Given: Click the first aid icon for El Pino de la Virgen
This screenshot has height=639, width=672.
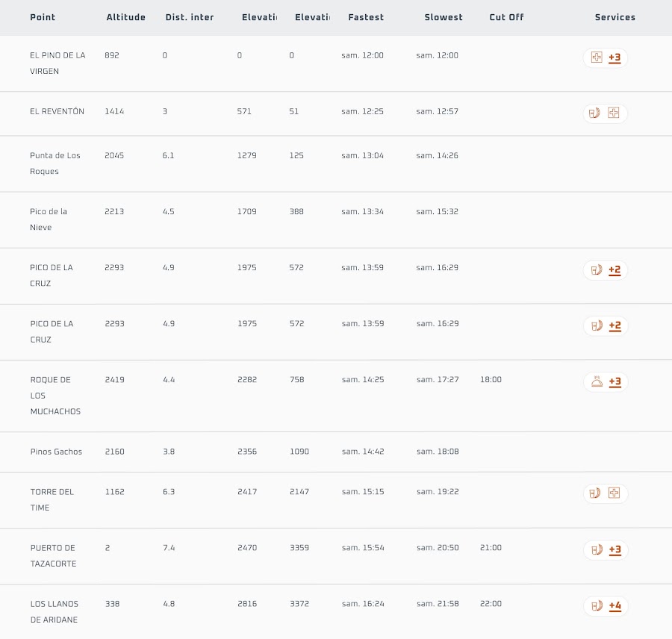Looking at the screenshot, I should pos(597,57).
